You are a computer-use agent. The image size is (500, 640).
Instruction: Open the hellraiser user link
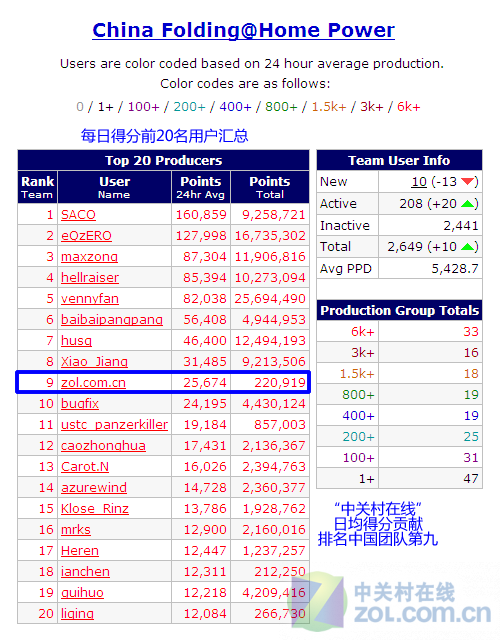(x=90, y=278)
